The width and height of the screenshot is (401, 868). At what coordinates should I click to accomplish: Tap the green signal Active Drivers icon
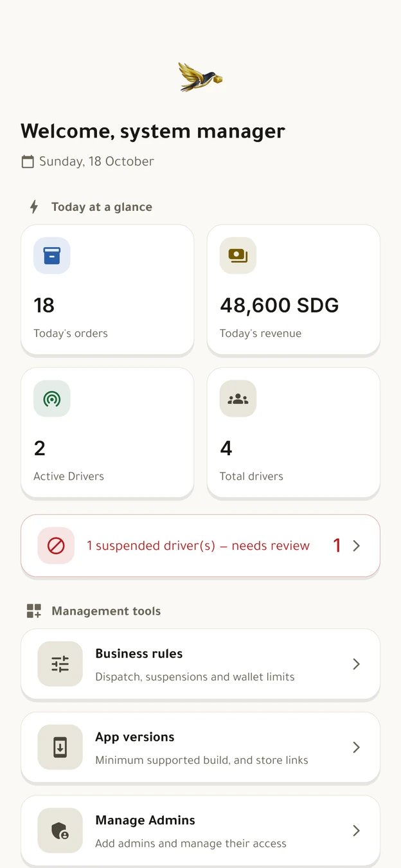point(52,399)
